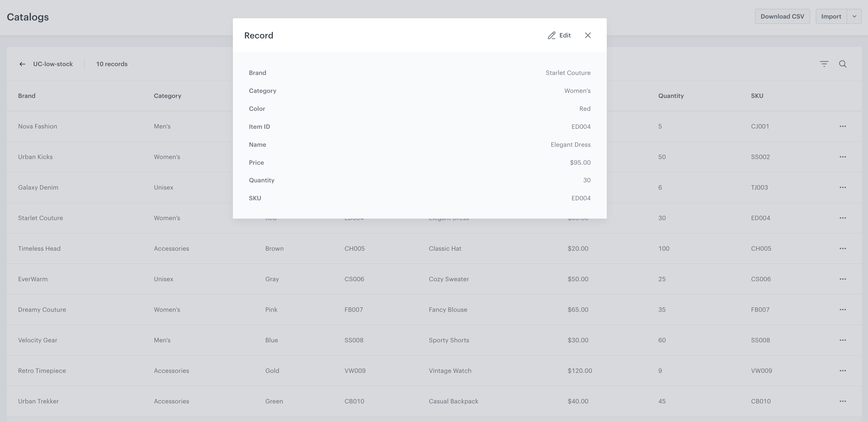Screen dimensions: 868x422
Task: Open more options for Retro Timepiece row
Action: pyautogui.click(x=843, y=371)
